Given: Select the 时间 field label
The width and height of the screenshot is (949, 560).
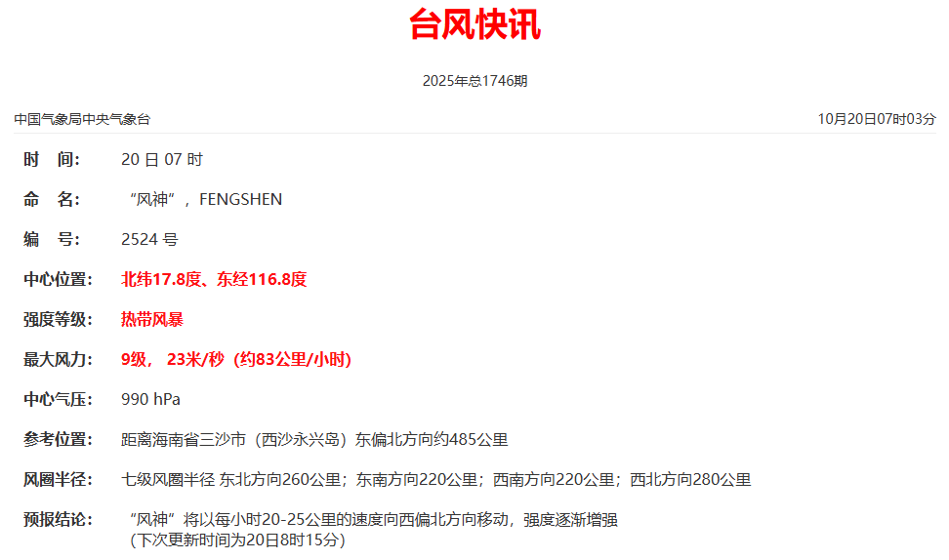Looking at the screenshot, I should [52, 160].
